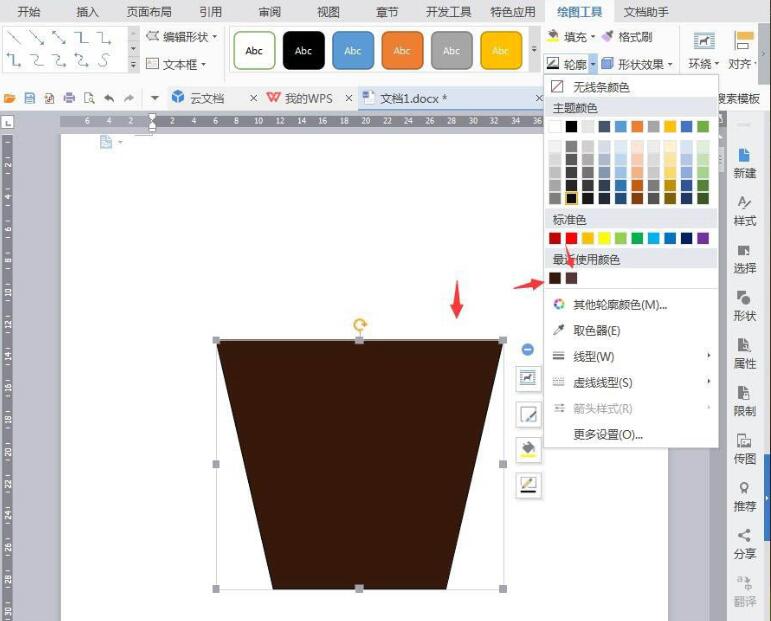The width and height of the screenshot is (771, 621).
Task: Pick the purple standard color swatch
Action: tap(703, 238)
